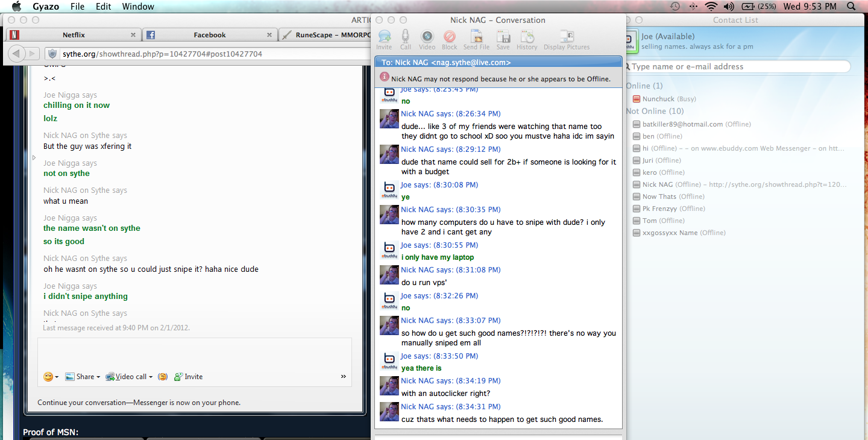Expand more options double-chevron
Screen dimensions: 868x440
click(344, 377)
